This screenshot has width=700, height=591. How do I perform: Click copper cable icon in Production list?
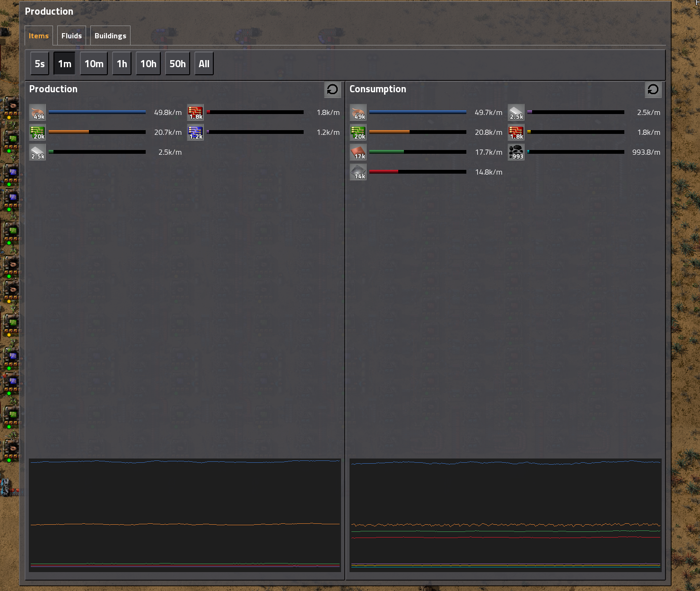click(x=37, y=113)
